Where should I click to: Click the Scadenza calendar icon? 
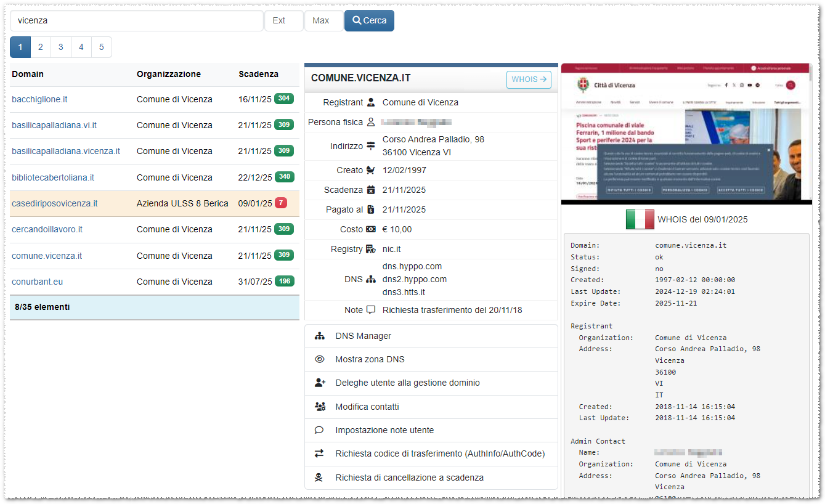(371, 190)
